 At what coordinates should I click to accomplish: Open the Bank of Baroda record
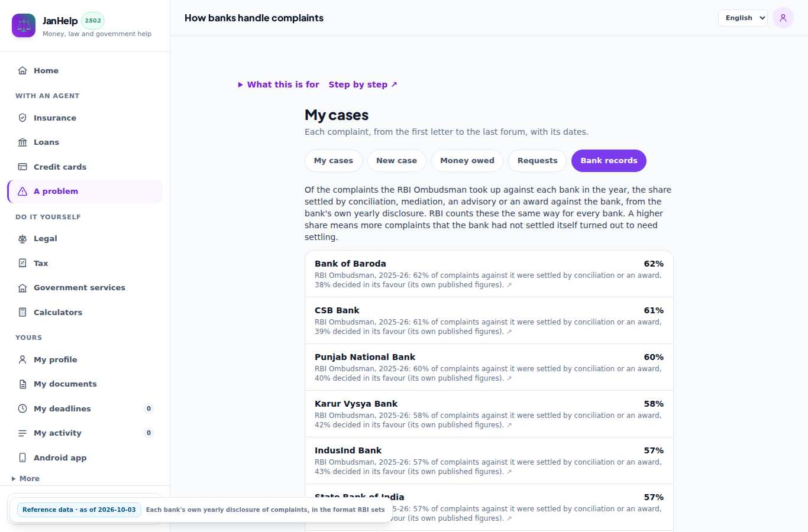point(489,274)
